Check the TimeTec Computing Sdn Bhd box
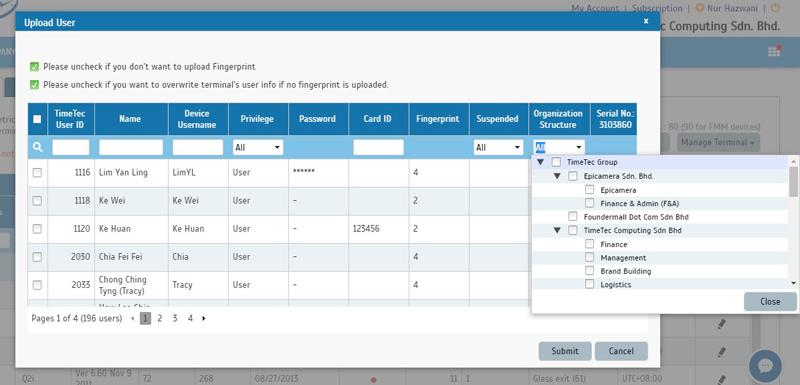Screen dimensions: 800x385 (x=573, y=230)
